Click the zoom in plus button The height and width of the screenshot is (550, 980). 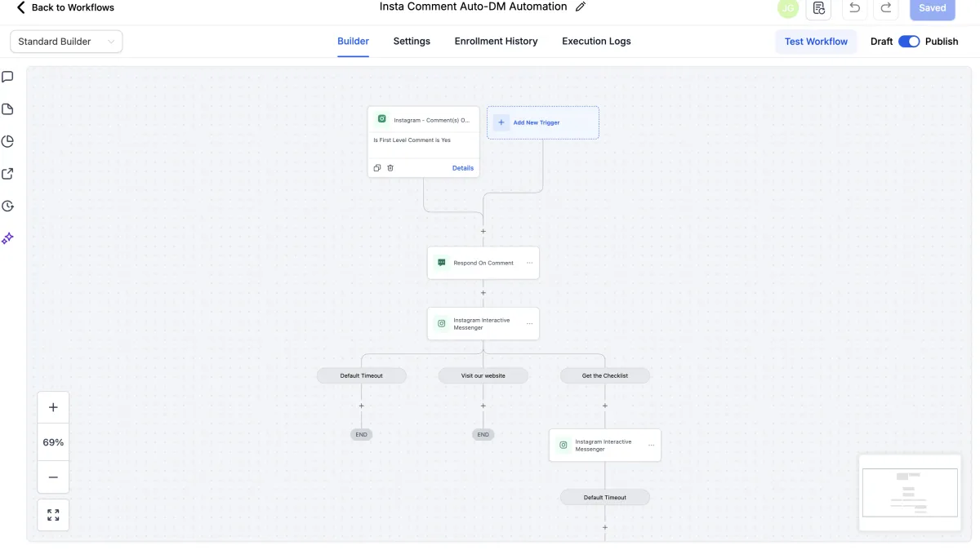53,407
